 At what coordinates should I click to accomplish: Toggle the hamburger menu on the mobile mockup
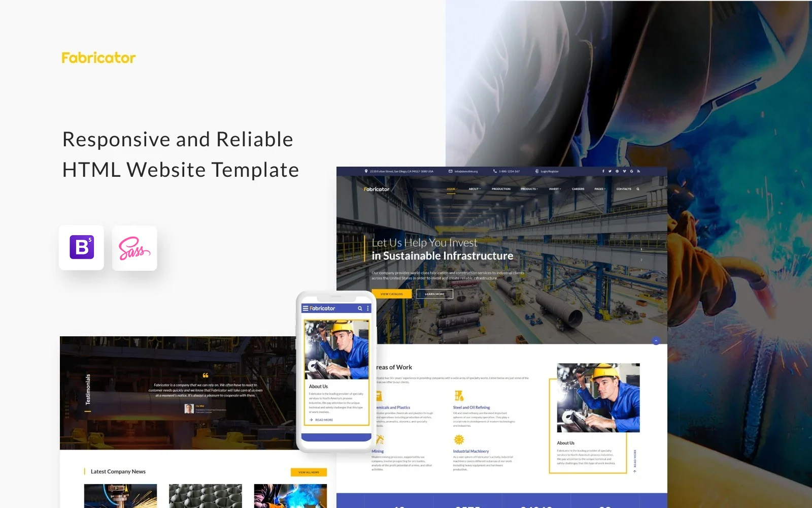pyautogui.click(x=306, y=308)
